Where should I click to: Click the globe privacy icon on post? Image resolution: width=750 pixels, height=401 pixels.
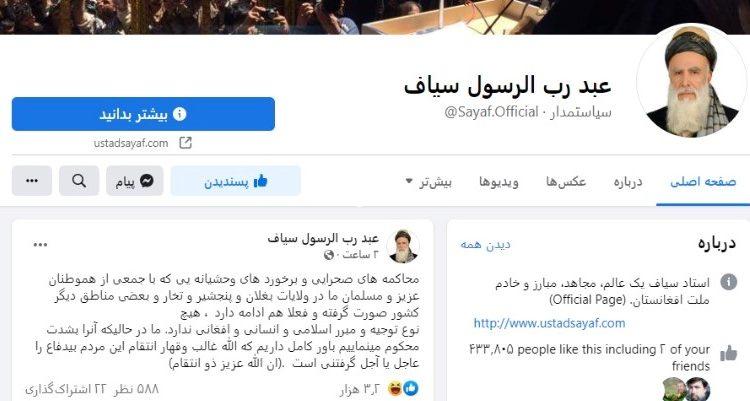[329, 255]
